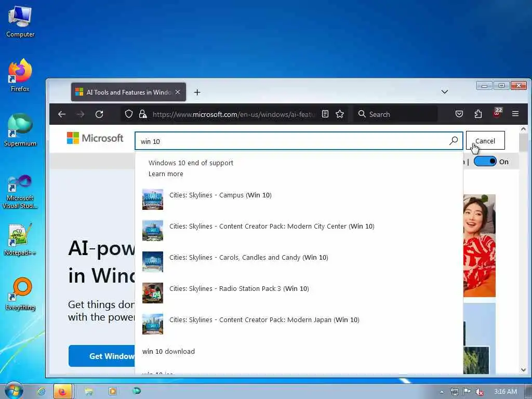Focus the Firefox Search bar field

click(395, 114)
